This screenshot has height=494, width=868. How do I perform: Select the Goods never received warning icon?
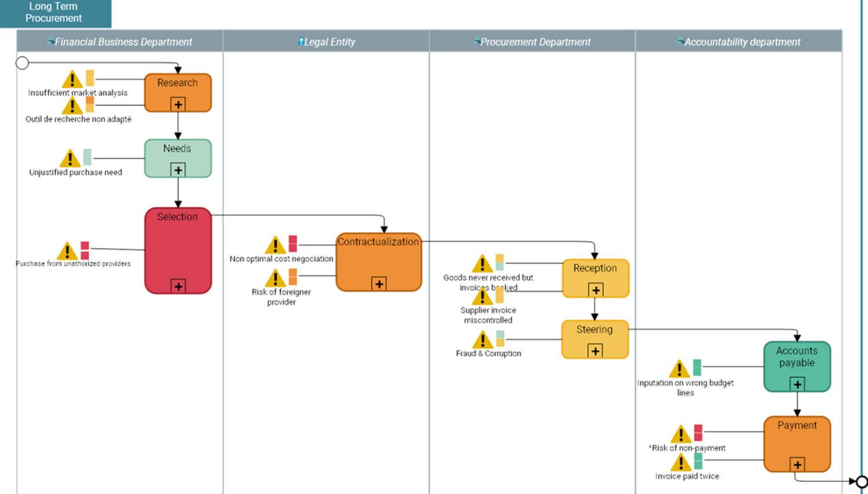point(482,264)
